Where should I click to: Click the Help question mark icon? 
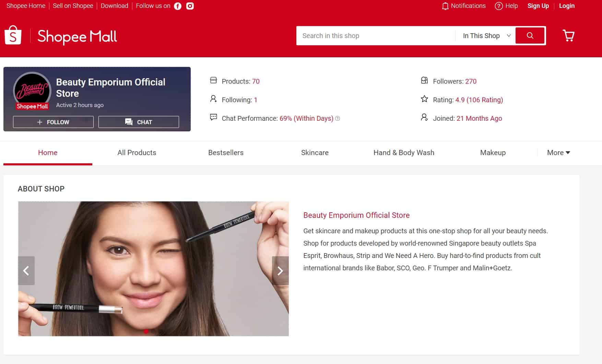(499, 6)
